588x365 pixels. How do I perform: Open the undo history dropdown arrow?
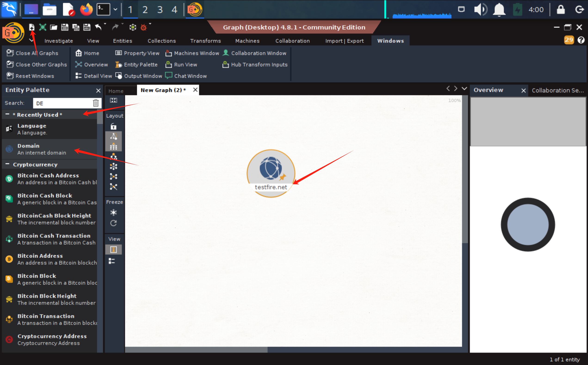[105, 24]
